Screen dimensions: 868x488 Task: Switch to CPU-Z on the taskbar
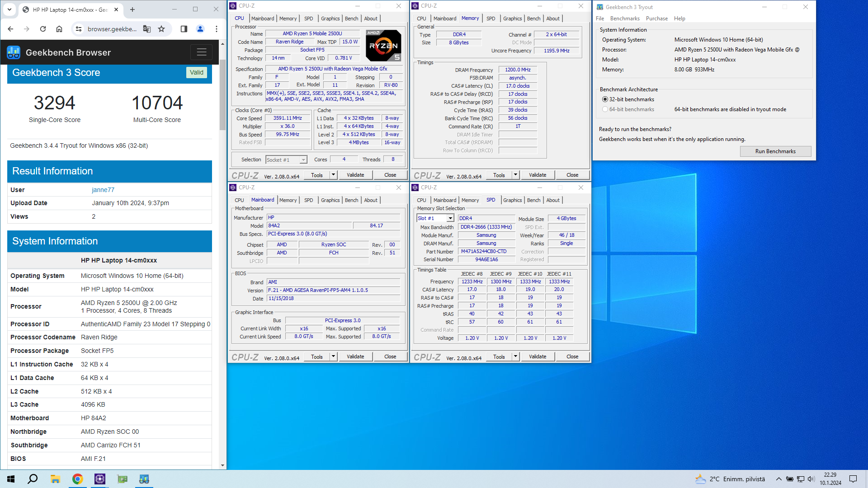[100, 479]
